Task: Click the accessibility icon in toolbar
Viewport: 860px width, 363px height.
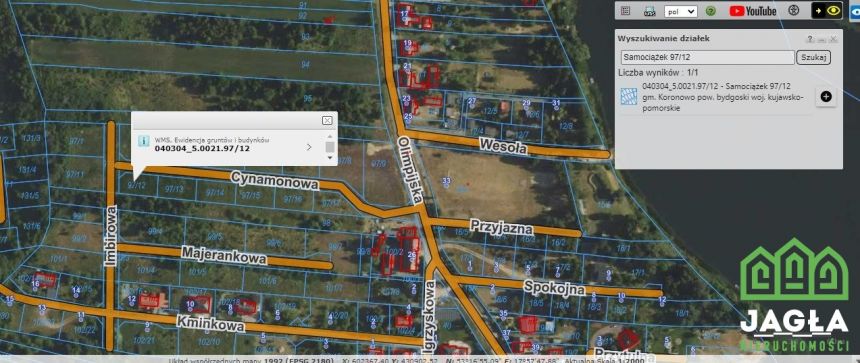Action: [793, 10]
